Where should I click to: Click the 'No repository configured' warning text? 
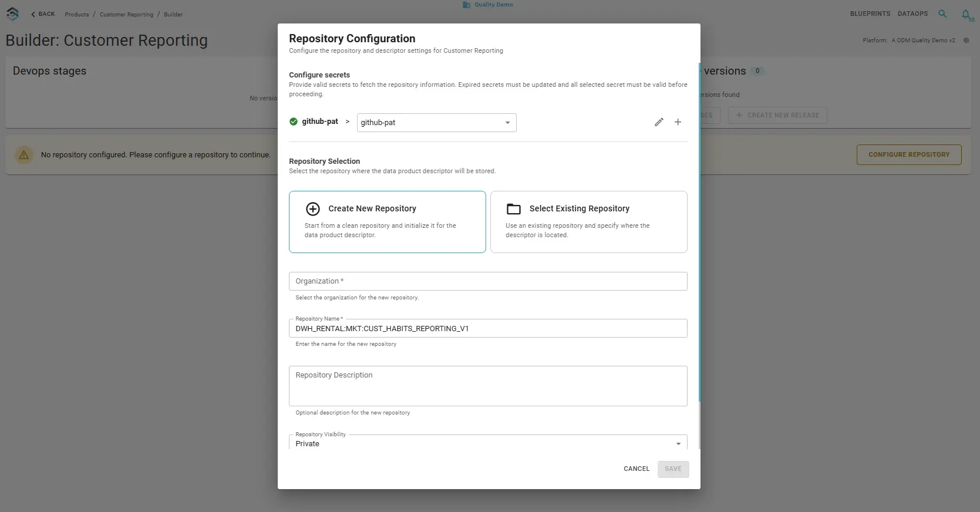pos(156,155)
